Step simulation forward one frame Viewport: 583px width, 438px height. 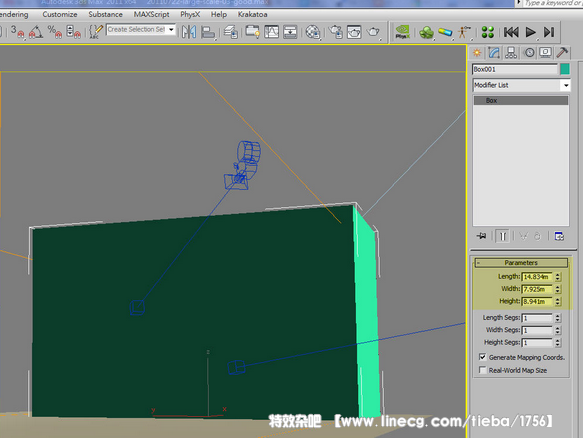coord(549,32)
